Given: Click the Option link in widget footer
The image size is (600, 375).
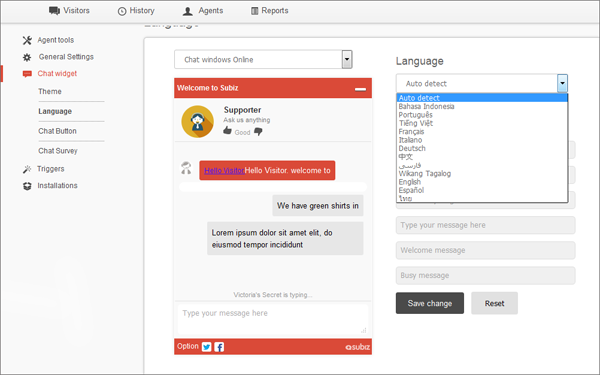Looking at the screenshot, I should pyautogui.click(x=188, y=346).
